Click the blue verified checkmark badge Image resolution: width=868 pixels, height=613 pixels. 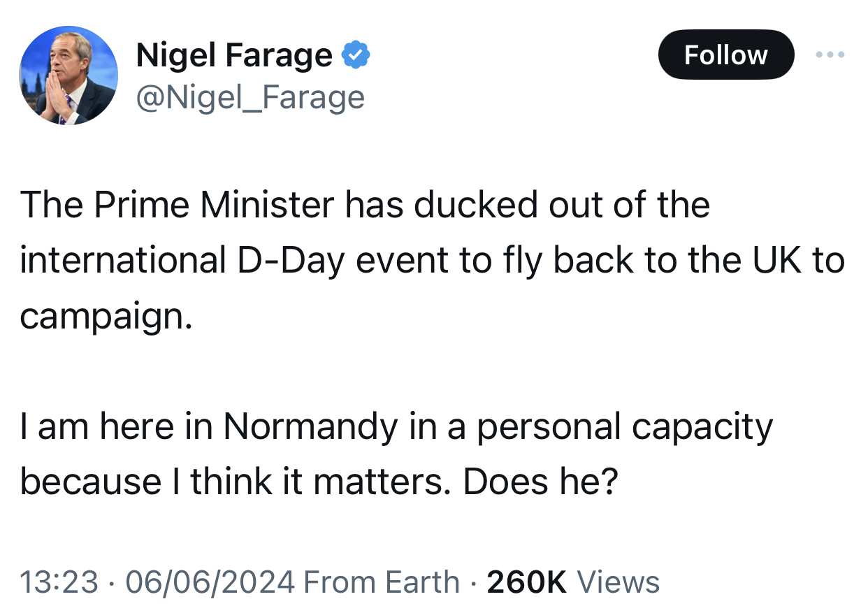click(355, 55)
